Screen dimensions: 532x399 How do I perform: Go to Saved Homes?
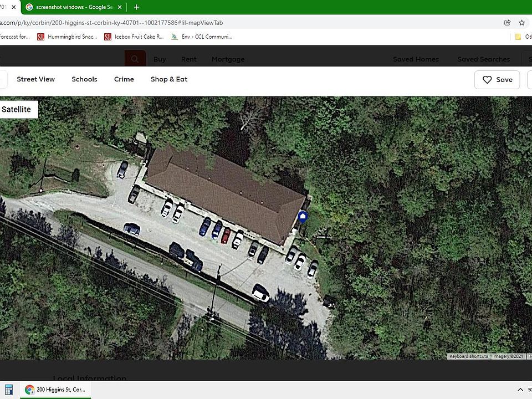(x=416, y=59)
